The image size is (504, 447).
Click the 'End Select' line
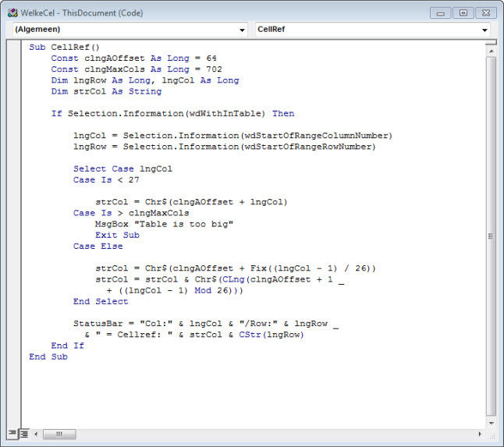coord(101,302)
